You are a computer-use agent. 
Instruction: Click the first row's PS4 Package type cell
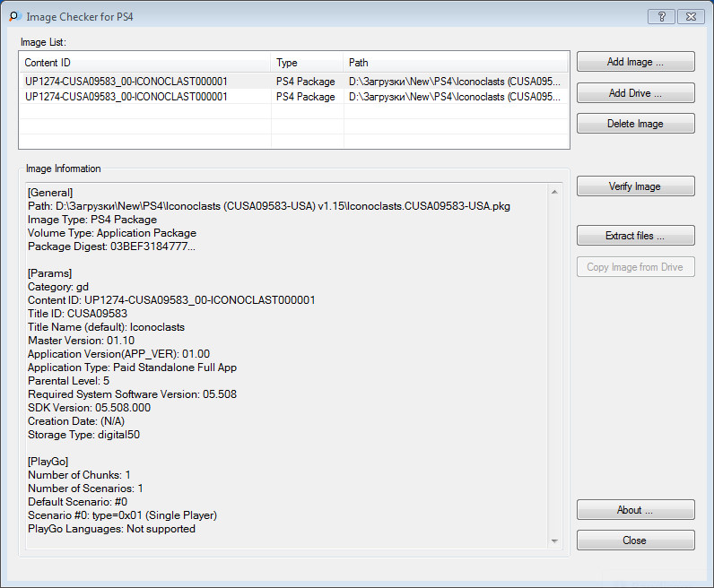point(306,82)
